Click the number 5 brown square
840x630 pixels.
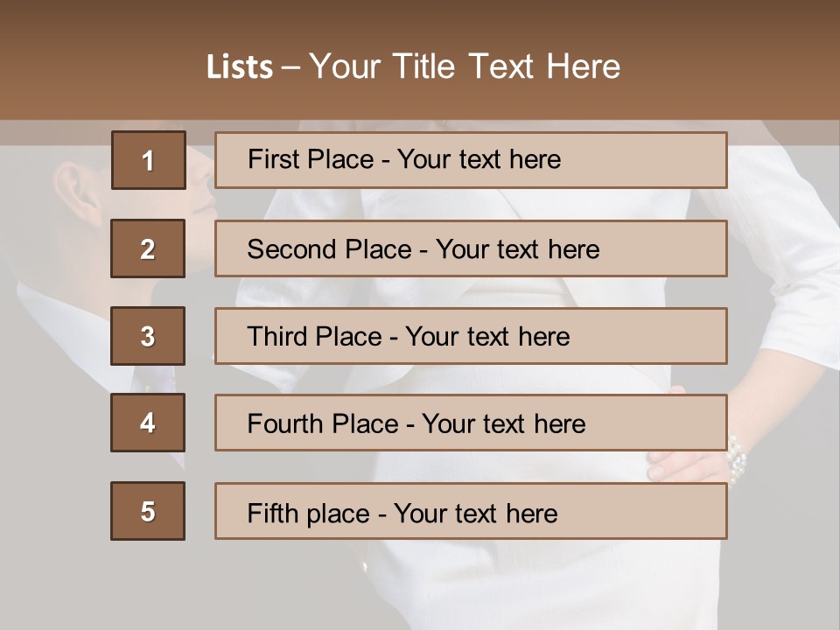click(x=148, y=511)
